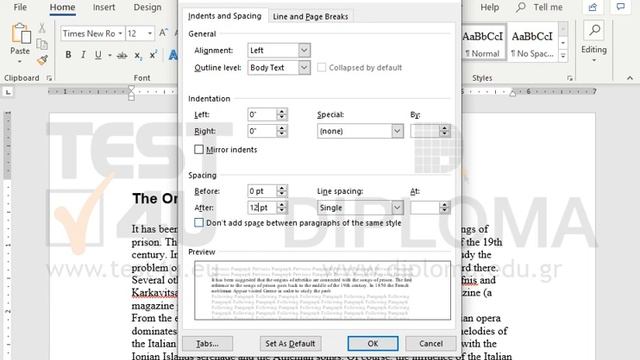Open Styles pane dialog launcher
This screenshot has height=360, width=640.
click(570, 78)
